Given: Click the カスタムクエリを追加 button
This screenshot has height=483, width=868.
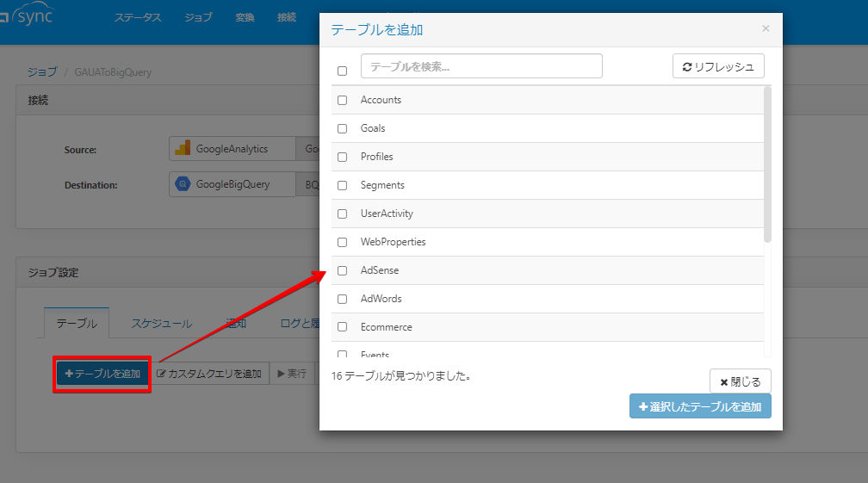Looking at the screenshot, I should (209, 374).
